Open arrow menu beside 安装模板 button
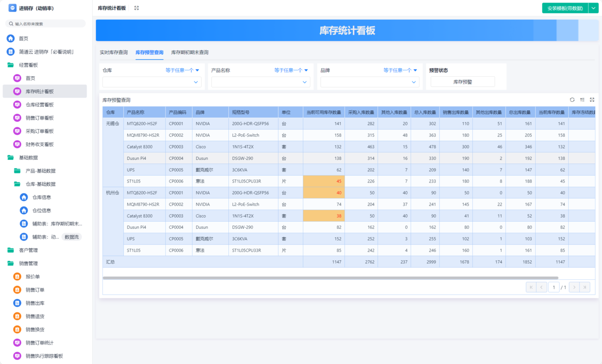The image size is (602, 364). click(x=592, y=8)
